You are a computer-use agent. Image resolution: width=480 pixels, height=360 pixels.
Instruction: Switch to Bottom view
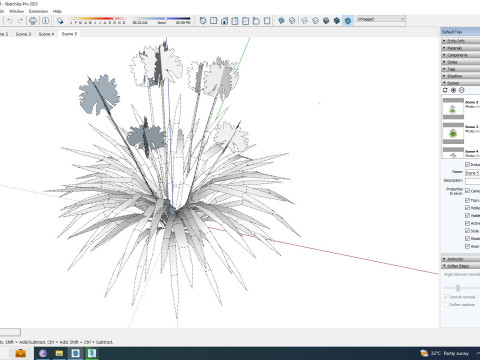click(x=267, y=21)
